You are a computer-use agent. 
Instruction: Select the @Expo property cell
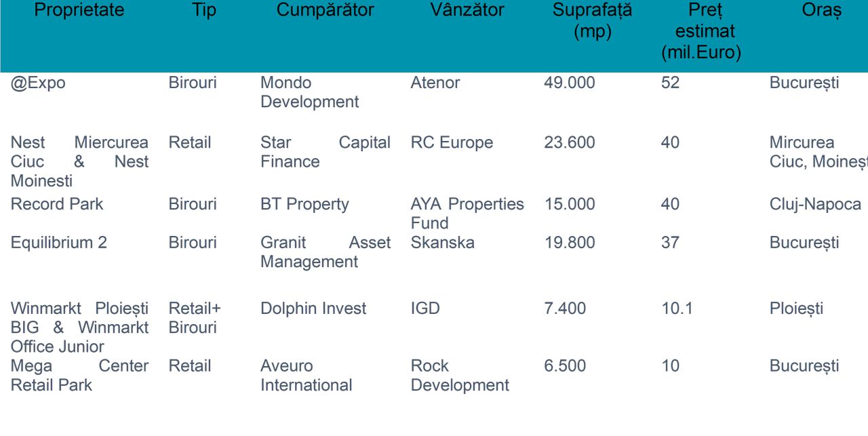click(39, 83)
